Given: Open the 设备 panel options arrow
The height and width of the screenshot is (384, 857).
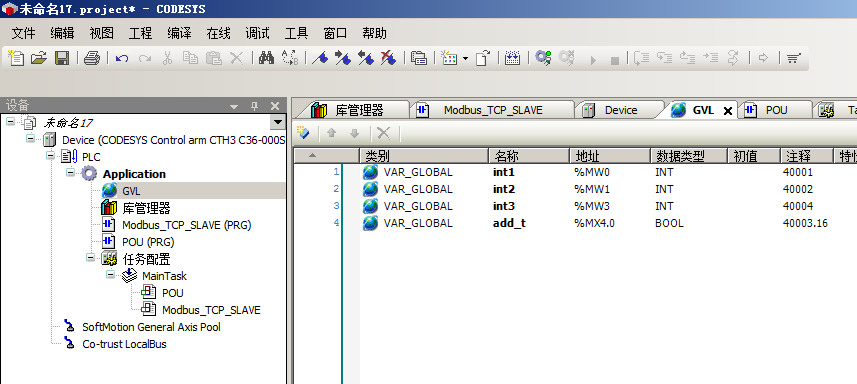Looking at the screenshot, I should click(x=234, y=107).
